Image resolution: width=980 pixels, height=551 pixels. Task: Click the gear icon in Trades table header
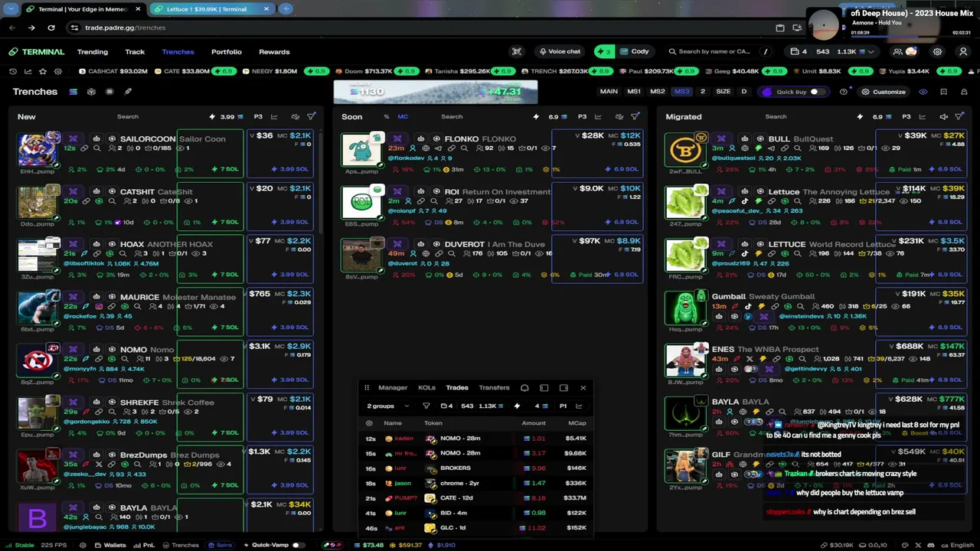(369, 423)
